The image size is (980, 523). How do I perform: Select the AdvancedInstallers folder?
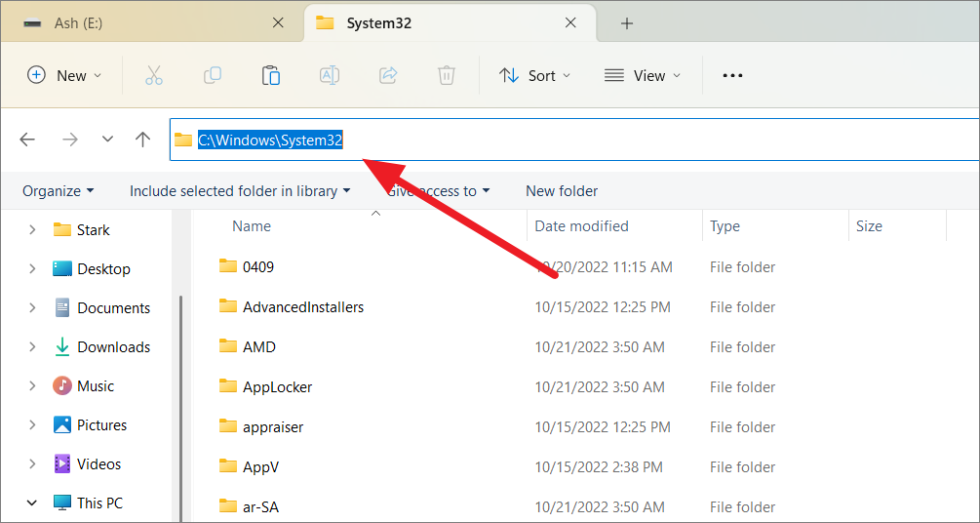click(303, 307)
